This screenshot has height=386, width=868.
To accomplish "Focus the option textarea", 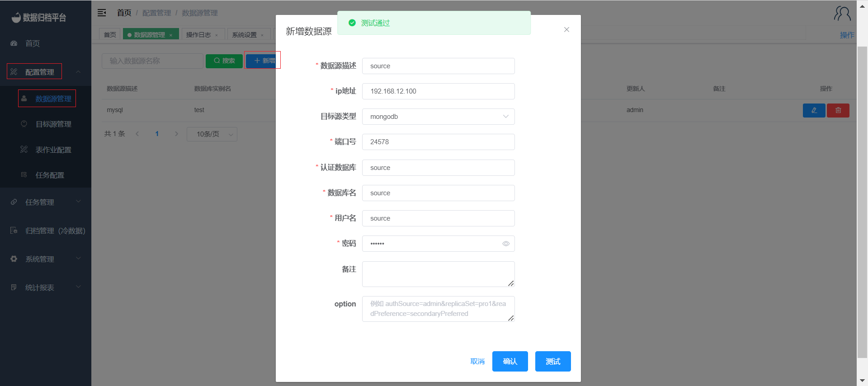I will point(438,309).
